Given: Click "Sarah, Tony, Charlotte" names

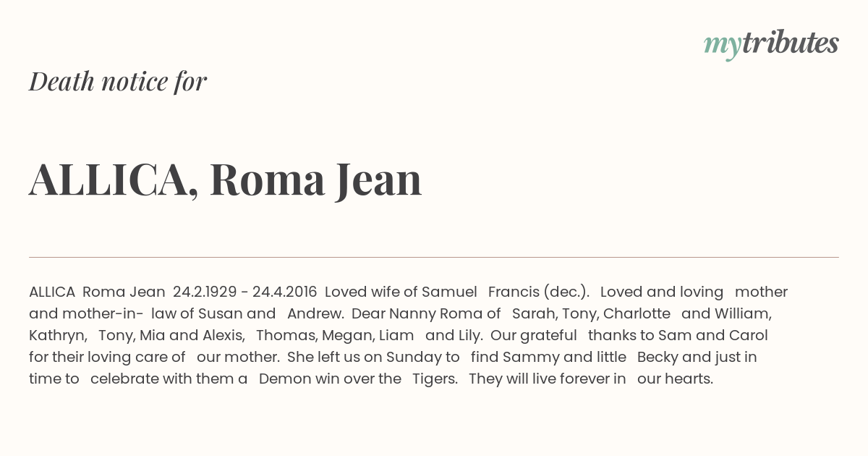Looking at the screenshot, I should pos(591,314).
